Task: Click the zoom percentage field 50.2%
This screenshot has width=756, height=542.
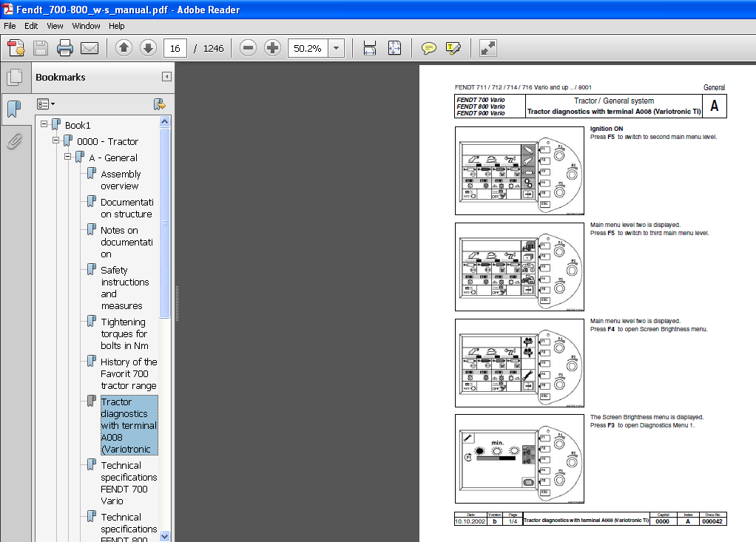Action: (308, 48)
